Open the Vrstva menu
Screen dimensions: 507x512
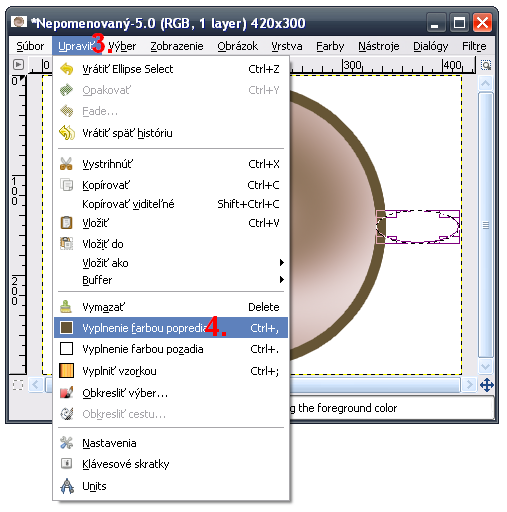coord(287,46)
